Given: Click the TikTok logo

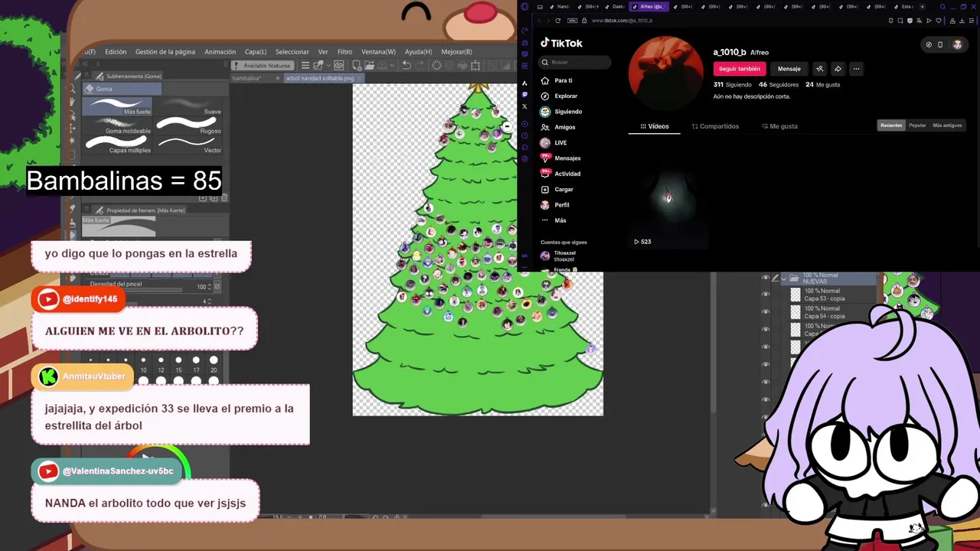Looking at the screenshot, I should click(x=561, y=43).
